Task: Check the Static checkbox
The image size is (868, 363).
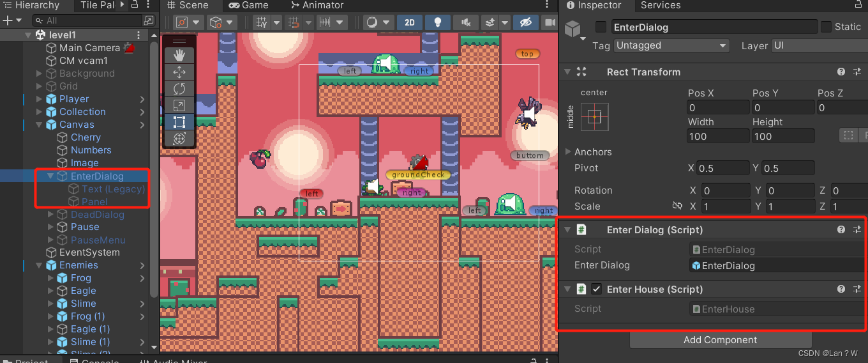Action: [x=826, y=27]
